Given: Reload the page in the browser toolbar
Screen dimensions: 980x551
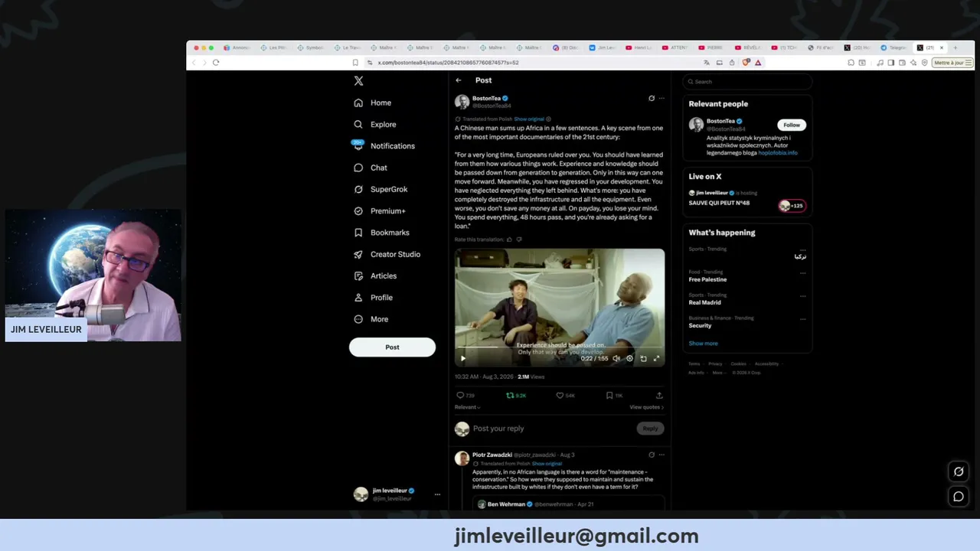Looking at the screenshot, I should click(x=216, y=63).
